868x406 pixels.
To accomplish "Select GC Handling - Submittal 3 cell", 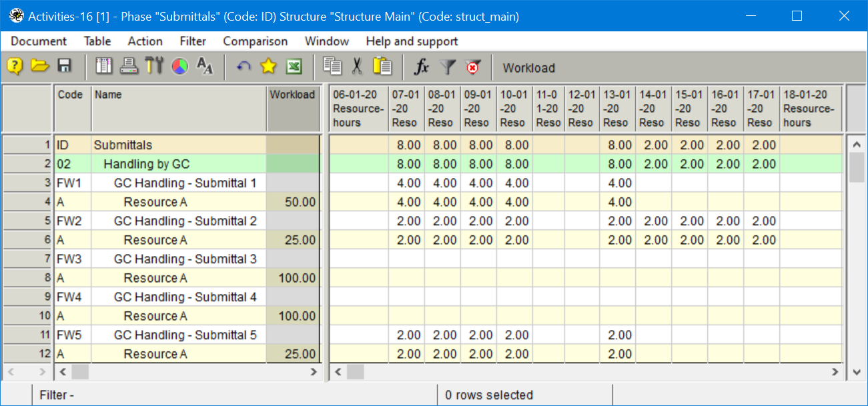I will (x=179, y=259).
